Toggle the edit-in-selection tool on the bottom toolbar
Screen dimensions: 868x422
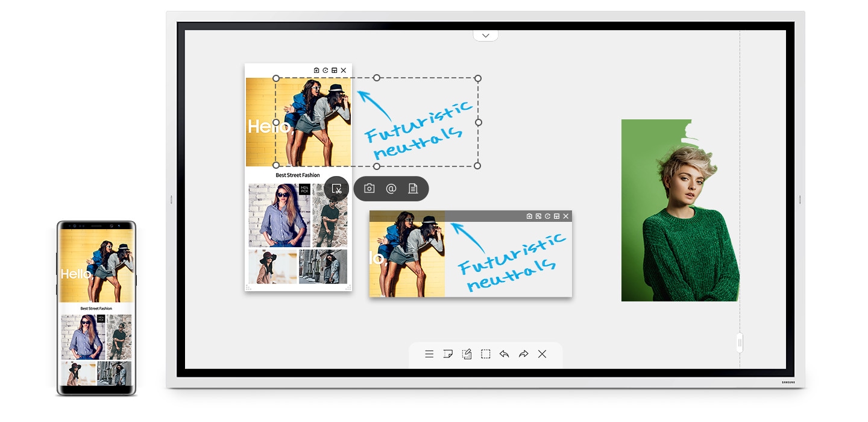click(x=467, y=354)
